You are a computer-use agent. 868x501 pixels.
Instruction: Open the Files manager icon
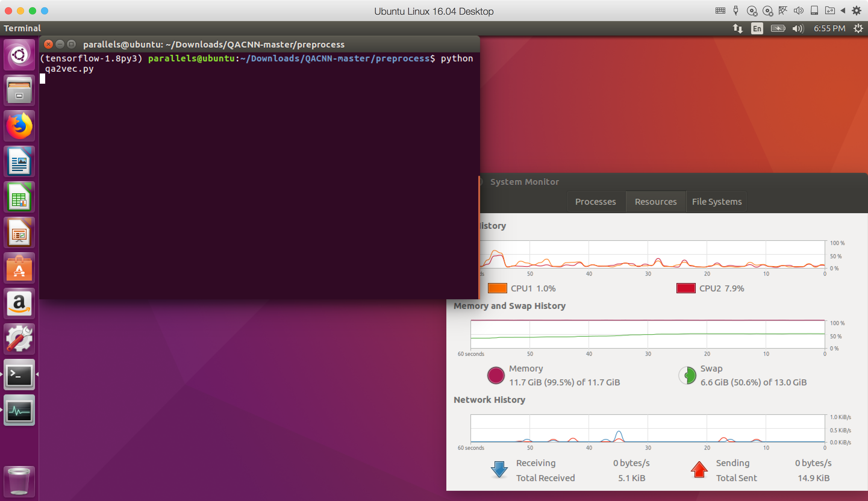pyautogui.click(x=19, y=91)
